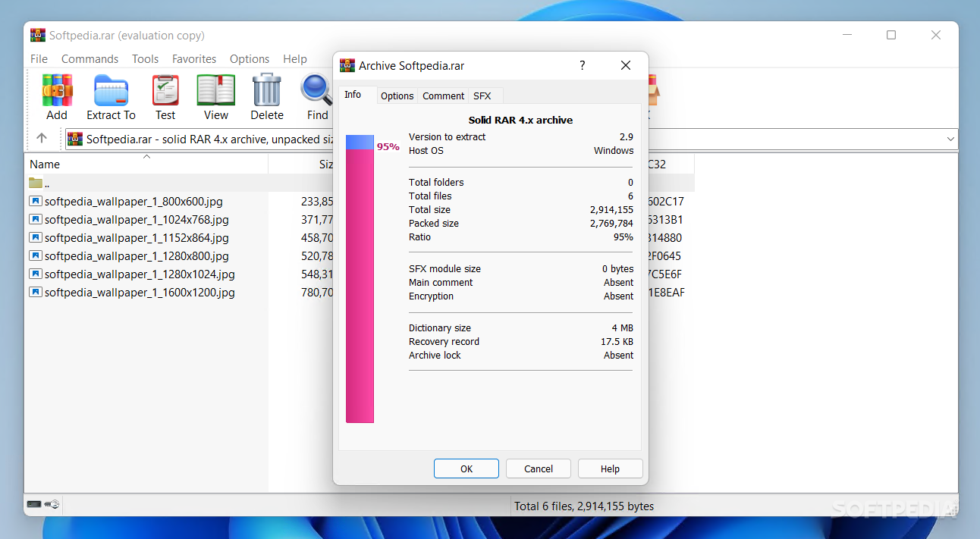Select file softpedia_wallpaper_1_1152x864.jpg

tap(137, 237)
